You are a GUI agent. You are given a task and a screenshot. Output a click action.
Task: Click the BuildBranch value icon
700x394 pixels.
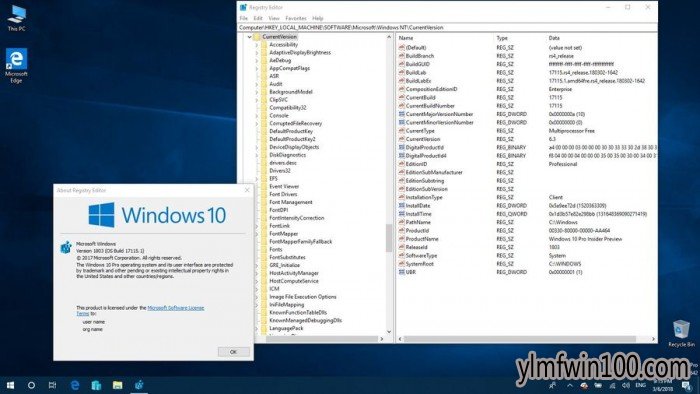[x=401, y=56]
